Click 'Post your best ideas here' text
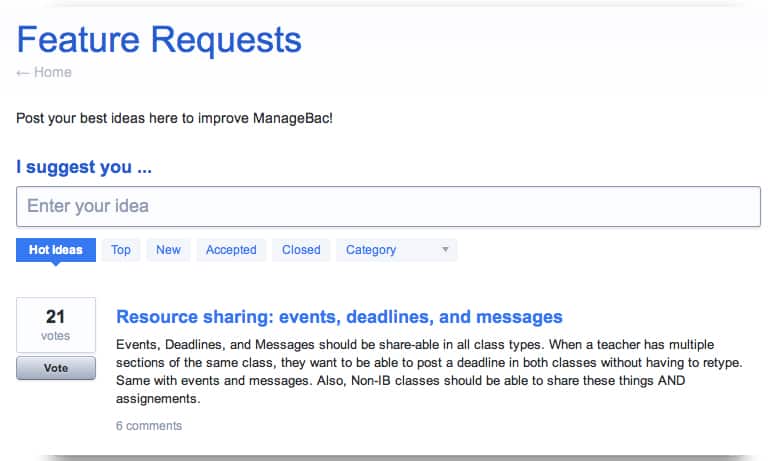768x461 pixels. 174,118
